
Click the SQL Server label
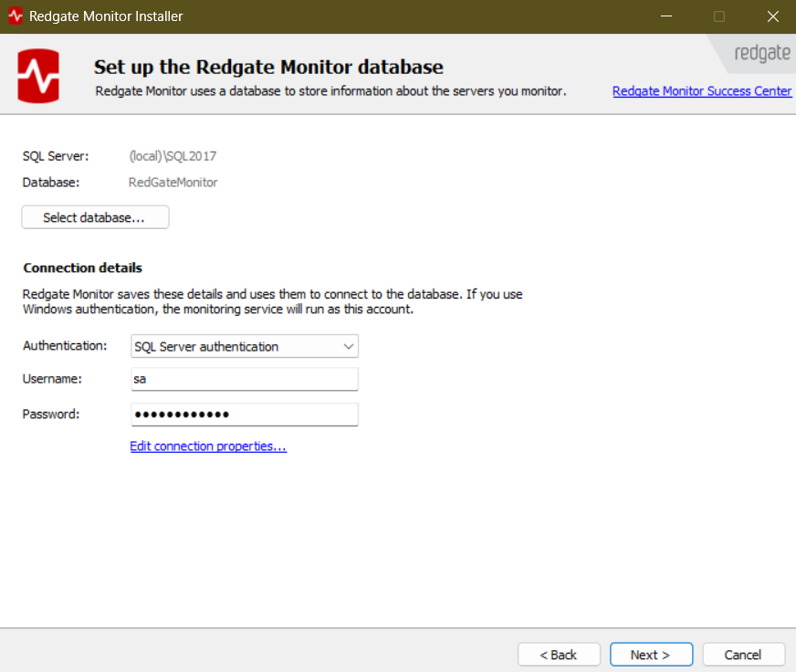click(x=56, y=156)
